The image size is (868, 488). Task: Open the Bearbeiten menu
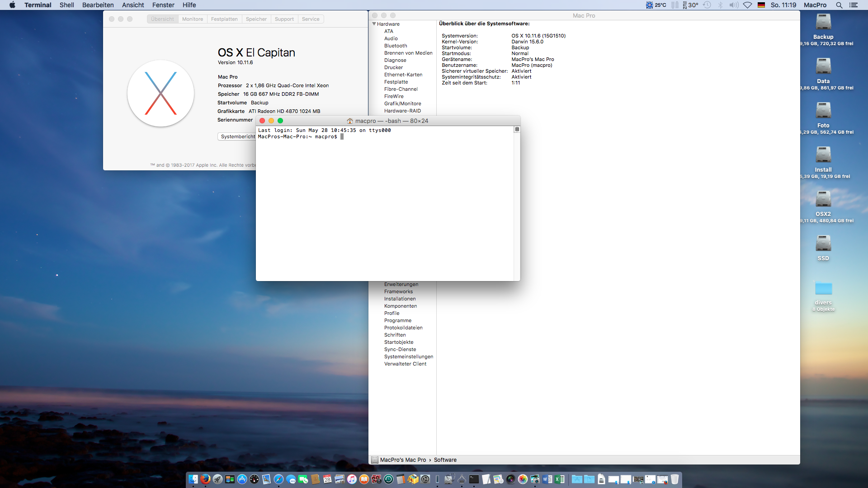point(98,5)
